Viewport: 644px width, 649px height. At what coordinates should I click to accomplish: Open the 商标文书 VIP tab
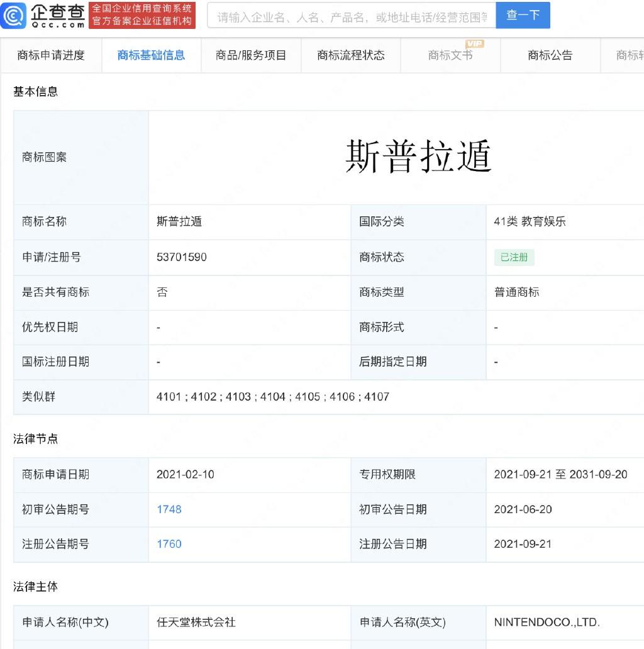(x=450, y=55)
